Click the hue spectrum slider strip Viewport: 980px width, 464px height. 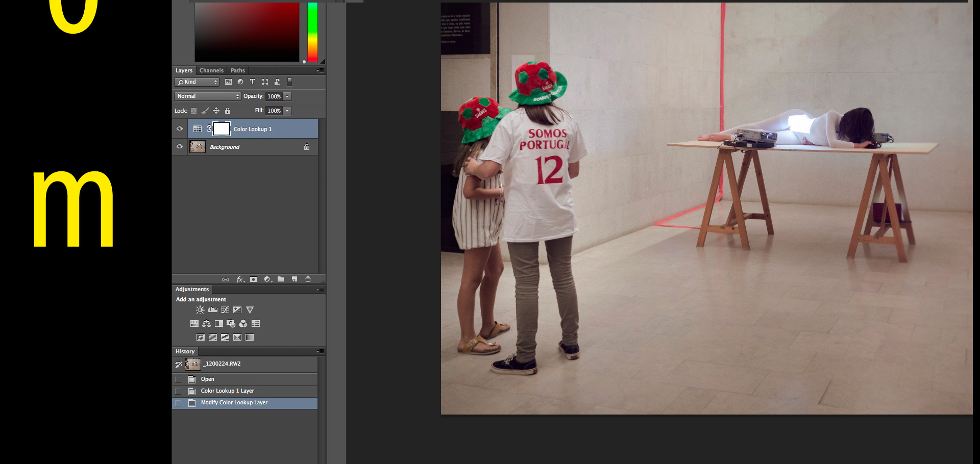312,32
